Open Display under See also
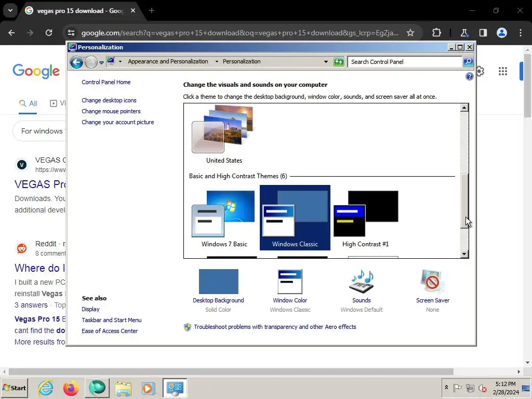 tap(90, 309)
